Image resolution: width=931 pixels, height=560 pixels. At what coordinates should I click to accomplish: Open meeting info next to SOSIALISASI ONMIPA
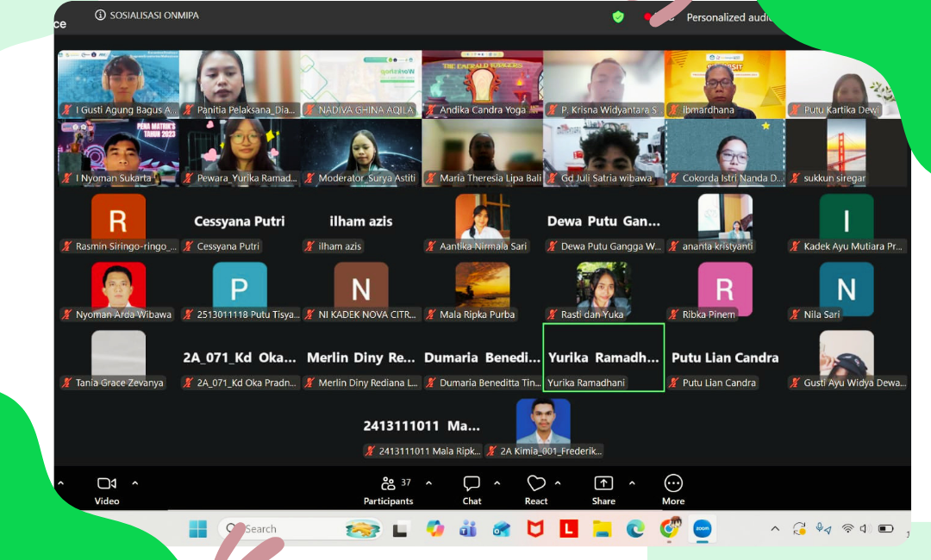[100, 16]
